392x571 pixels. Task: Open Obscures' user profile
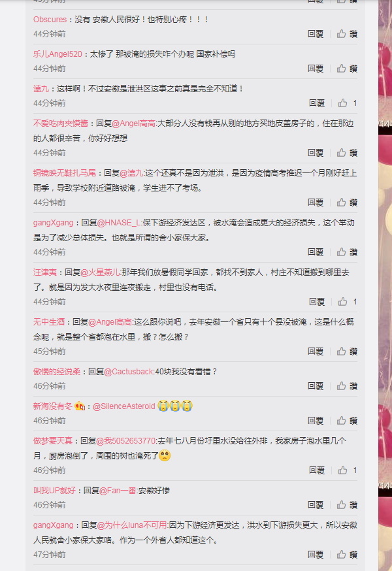[50, 20]
